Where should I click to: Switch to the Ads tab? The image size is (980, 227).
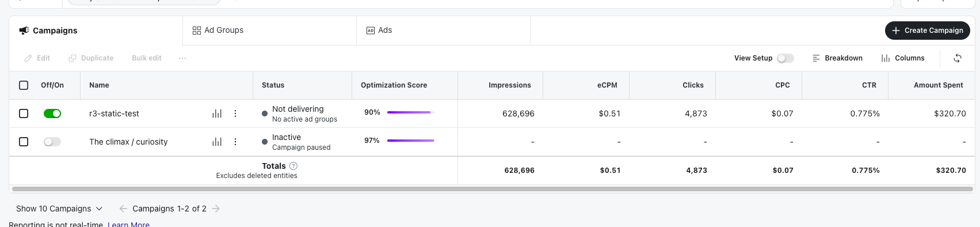[x=444, y=31]
